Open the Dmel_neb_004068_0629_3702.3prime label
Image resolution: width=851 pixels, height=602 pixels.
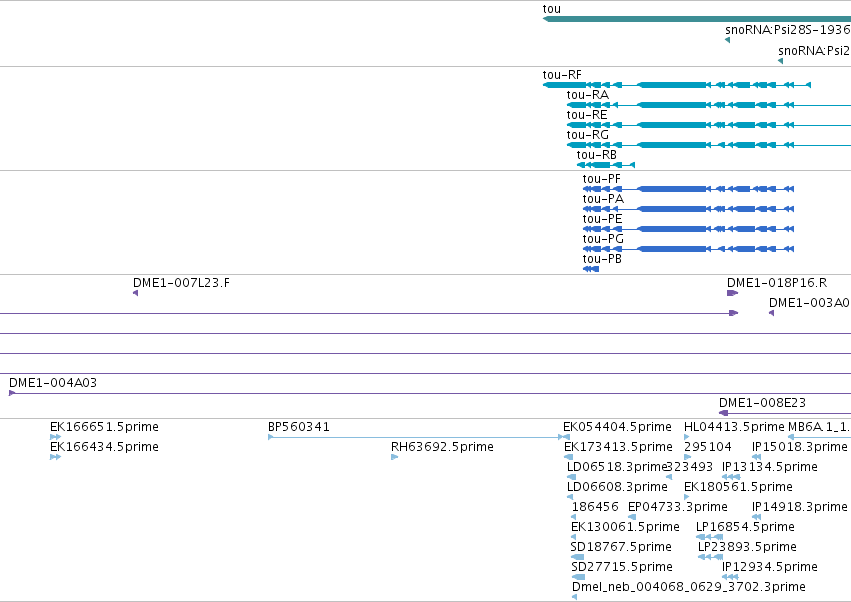pyautogui.click(x=689, y=587)
